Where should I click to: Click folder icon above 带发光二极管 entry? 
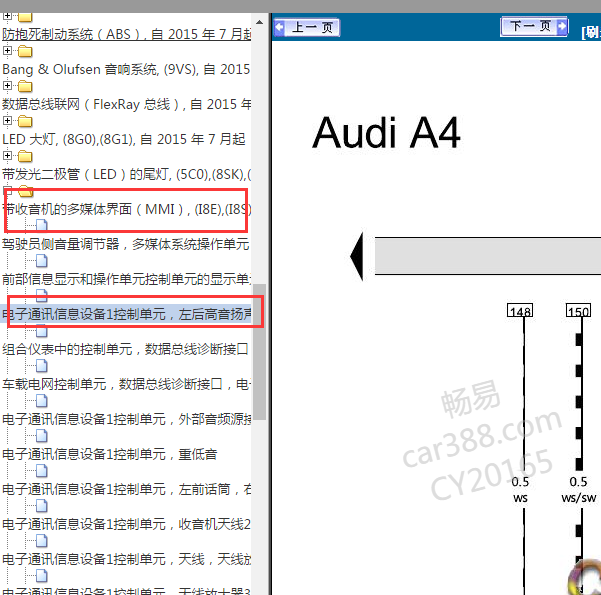25,156
